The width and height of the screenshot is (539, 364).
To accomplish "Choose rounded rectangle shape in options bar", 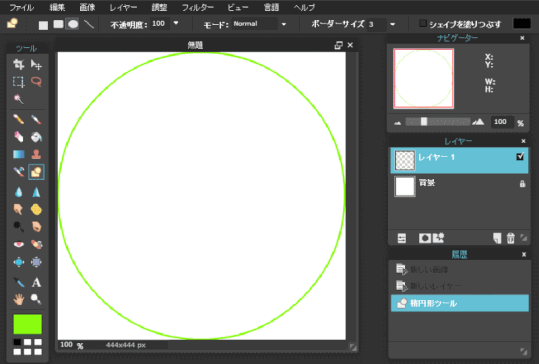I will click(58, 24).
